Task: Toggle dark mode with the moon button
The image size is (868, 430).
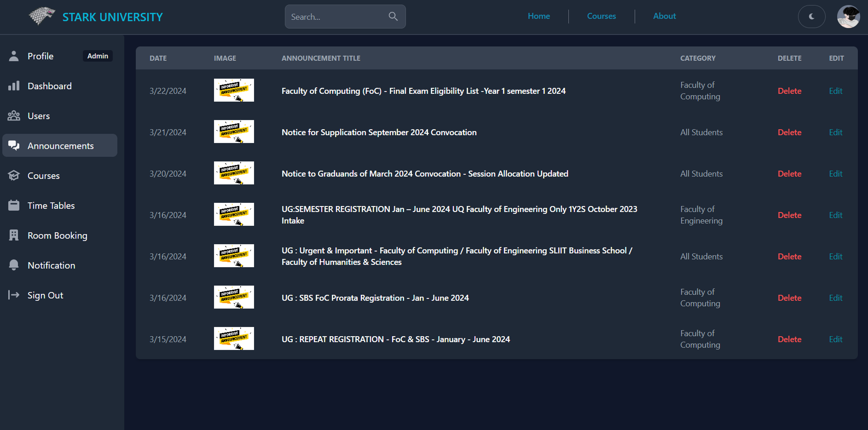Action: 811,17
